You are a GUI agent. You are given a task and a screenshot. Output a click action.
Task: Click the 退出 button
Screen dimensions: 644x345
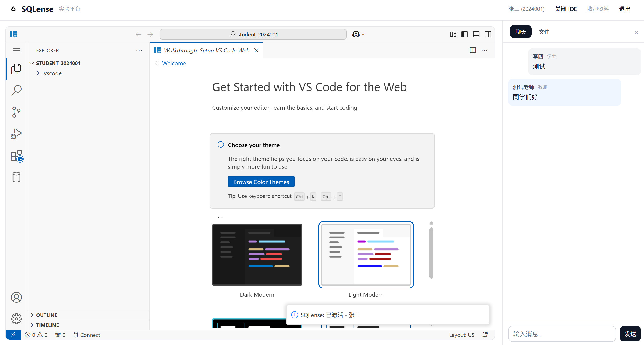point(625,9)
